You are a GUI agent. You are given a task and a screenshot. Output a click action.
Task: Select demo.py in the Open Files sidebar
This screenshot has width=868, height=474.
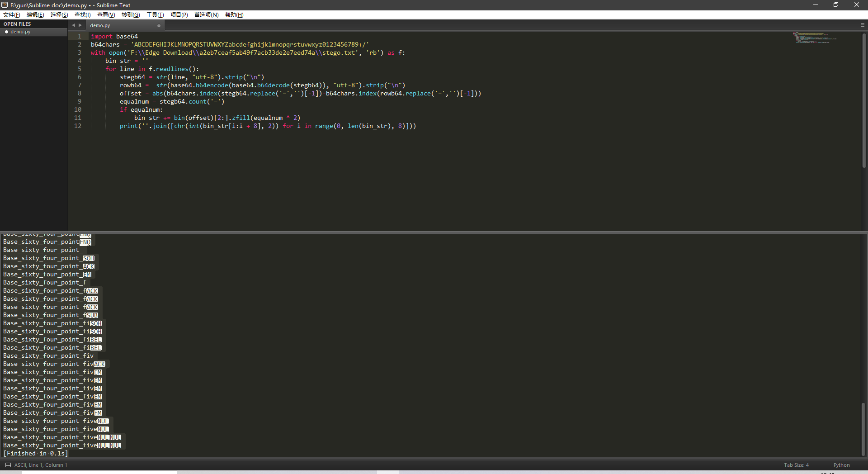33,32
